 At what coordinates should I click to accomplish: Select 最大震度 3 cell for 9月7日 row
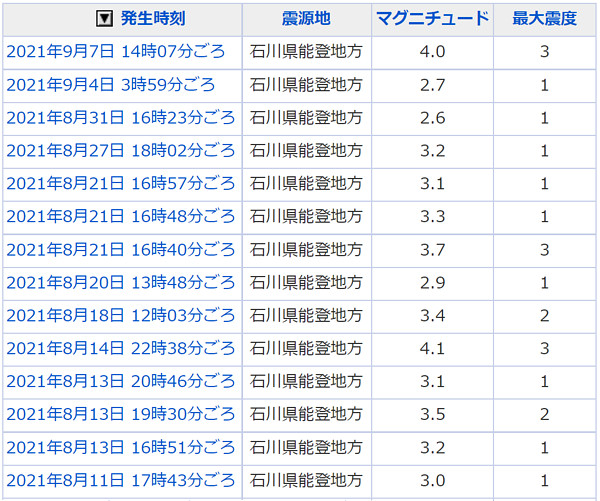[545, 52]
